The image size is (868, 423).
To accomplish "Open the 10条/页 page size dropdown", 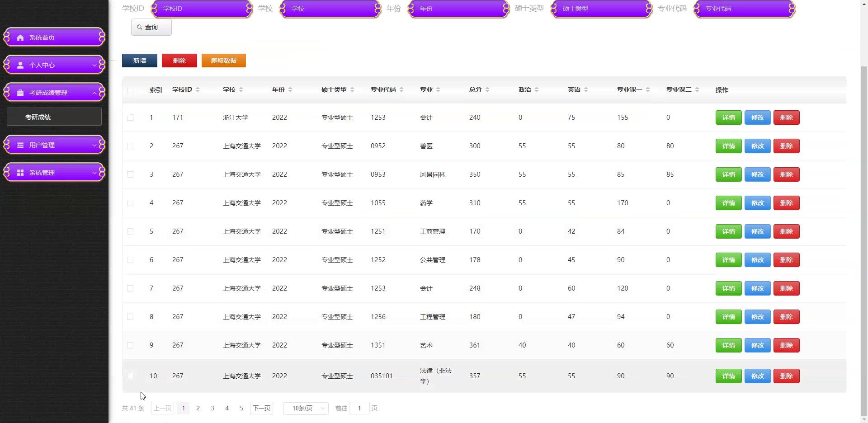I will 306,408.
